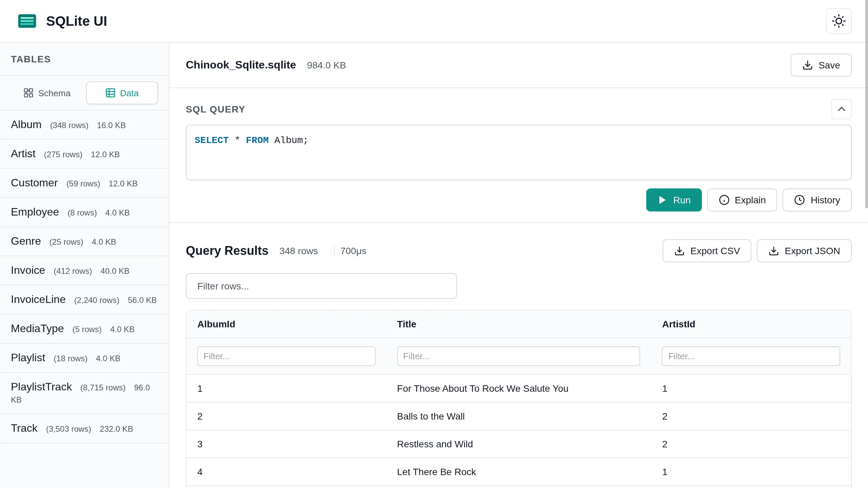Screen dimensions: 868x488
Task: Select the Customer table entry
Action: point(34,183)
